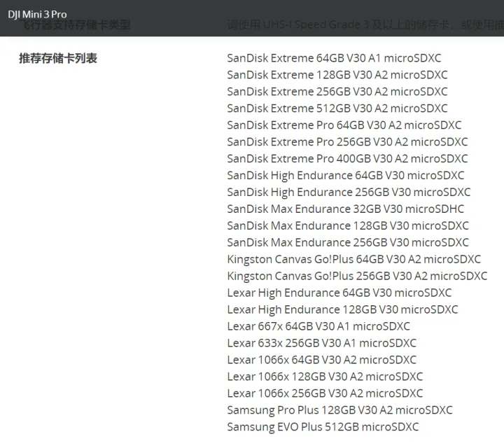Select SanDisk High Endurance 256GB line
This screenshot has height=446, width=504.
[x=349, y=193]
